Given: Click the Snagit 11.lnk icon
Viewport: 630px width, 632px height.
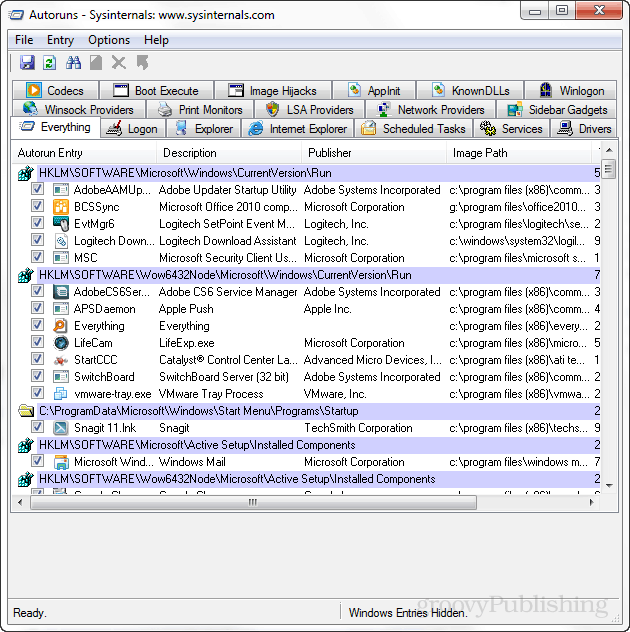Looking at the screenshot, I should (60, 428).
